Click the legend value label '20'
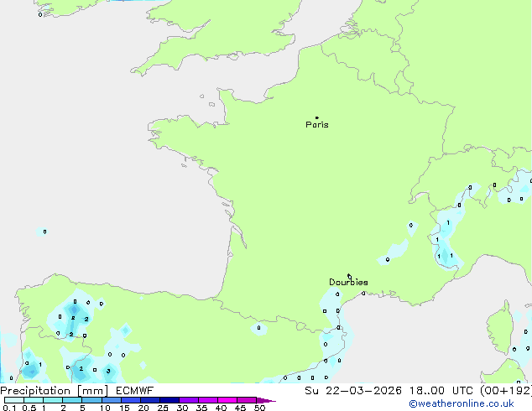The height and width of the screenshot is (411, 532). 143,408
